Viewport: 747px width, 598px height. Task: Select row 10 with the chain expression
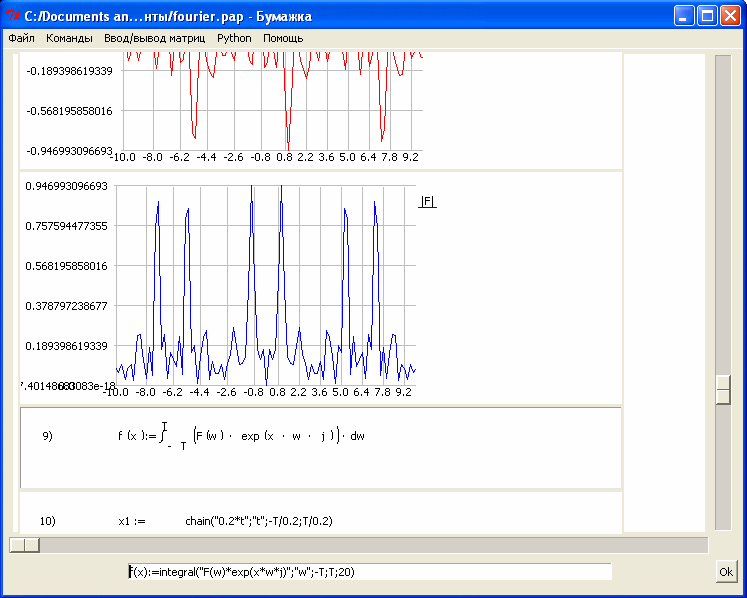pyautogui.click(x=321, y=513)
